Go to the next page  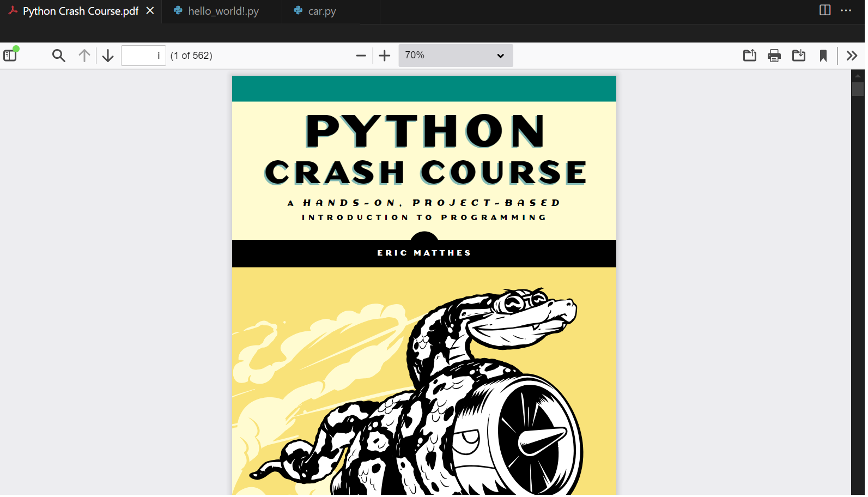point(108,56)
